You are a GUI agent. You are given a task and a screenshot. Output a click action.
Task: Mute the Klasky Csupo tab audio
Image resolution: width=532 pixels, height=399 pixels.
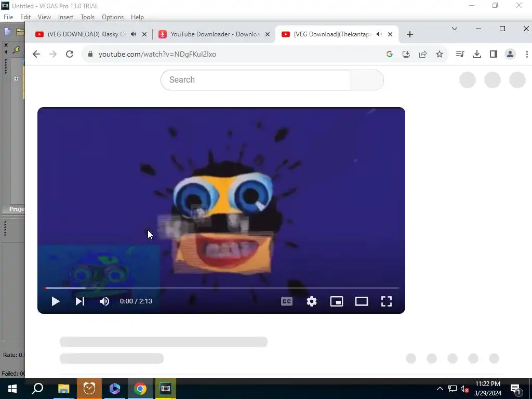click(x=134, y=34)
